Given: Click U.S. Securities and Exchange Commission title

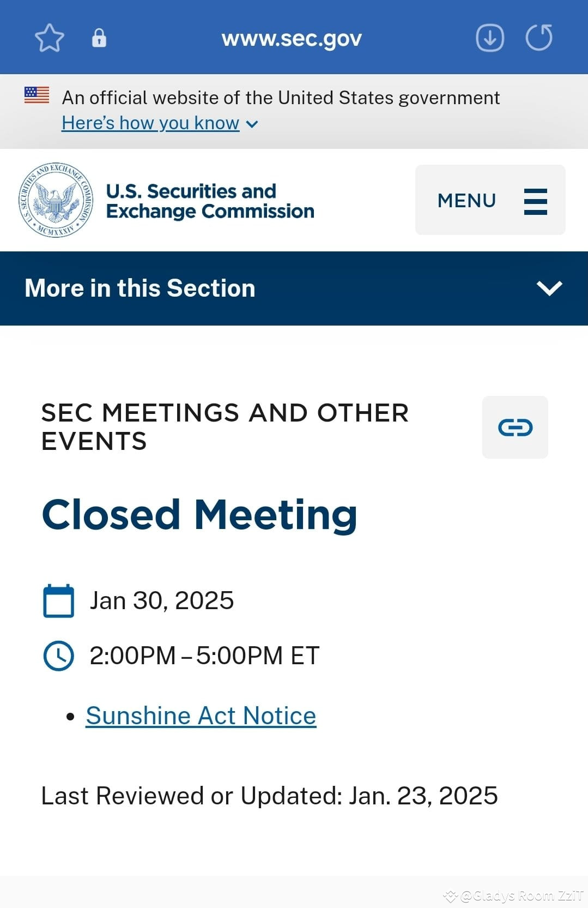Looking at the screenshot, I should coord(210,201).
